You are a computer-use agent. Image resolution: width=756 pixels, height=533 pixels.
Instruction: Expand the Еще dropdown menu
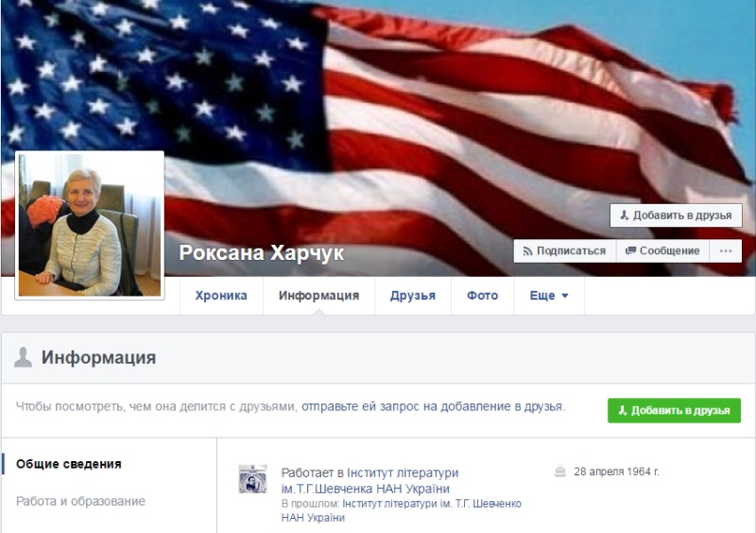tap(549, 296)
